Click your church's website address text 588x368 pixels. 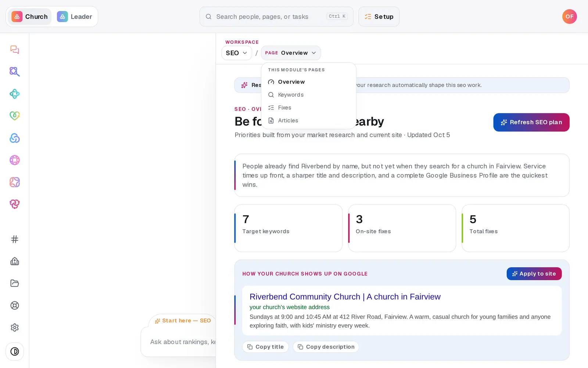click(290, 307)
